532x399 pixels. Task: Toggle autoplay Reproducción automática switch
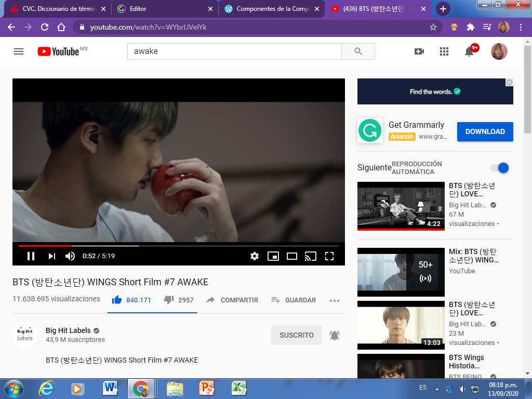coord(499,168)
